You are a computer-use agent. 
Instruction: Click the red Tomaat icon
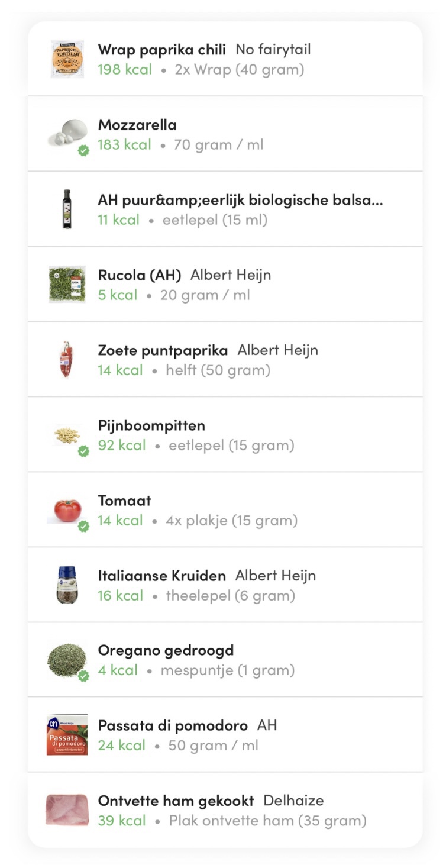(67, 511)
